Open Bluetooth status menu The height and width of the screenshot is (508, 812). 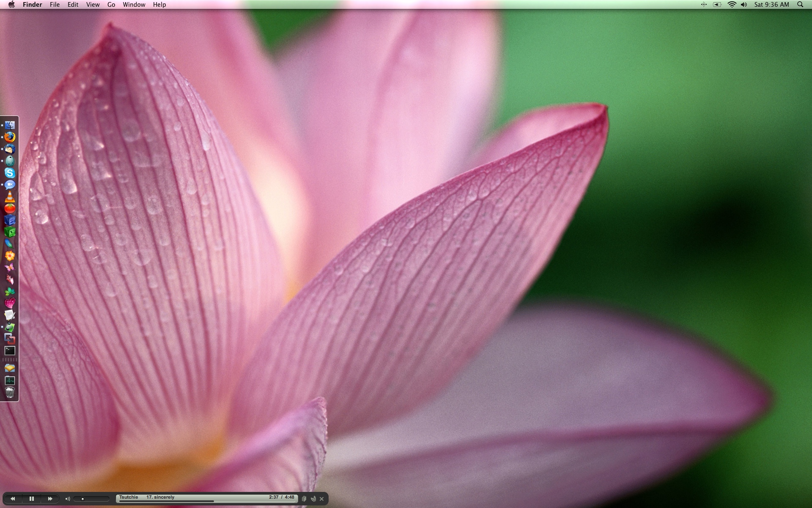tap(704, 5)
